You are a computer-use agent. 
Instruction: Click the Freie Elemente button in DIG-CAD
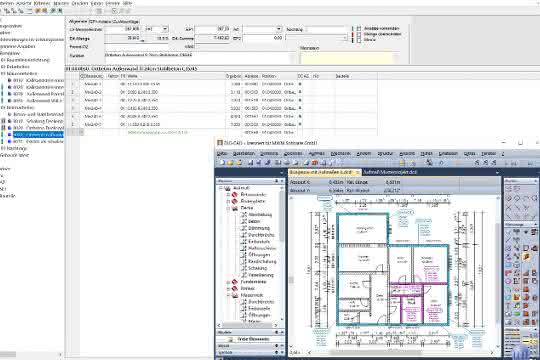coord(251,339)
